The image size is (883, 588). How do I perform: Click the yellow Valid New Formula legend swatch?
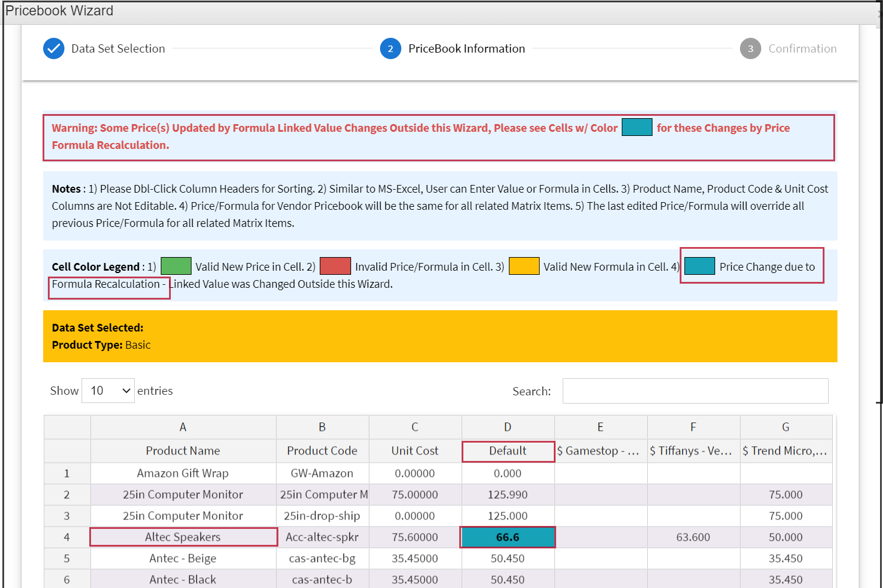[x=524, y=266]
